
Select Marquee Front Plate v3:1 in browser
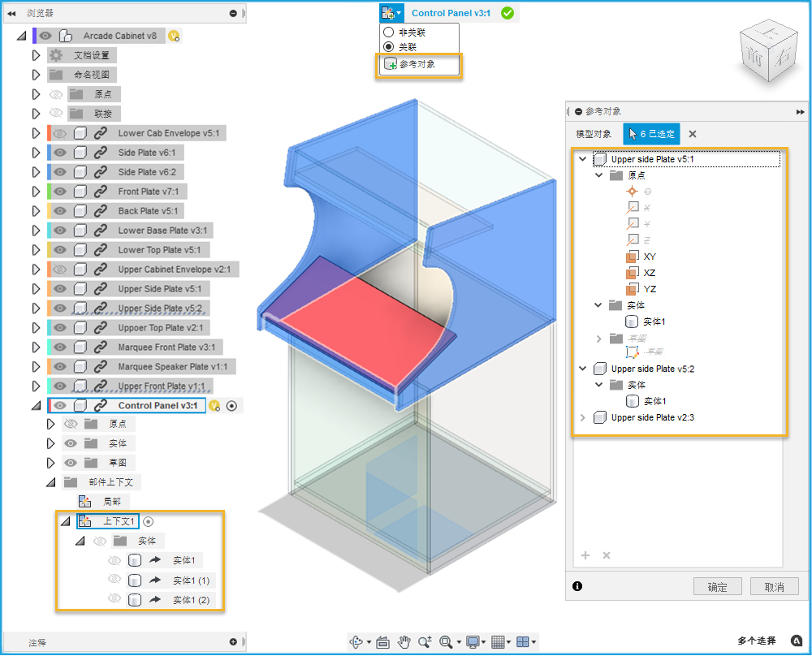[x=166, y=347]
